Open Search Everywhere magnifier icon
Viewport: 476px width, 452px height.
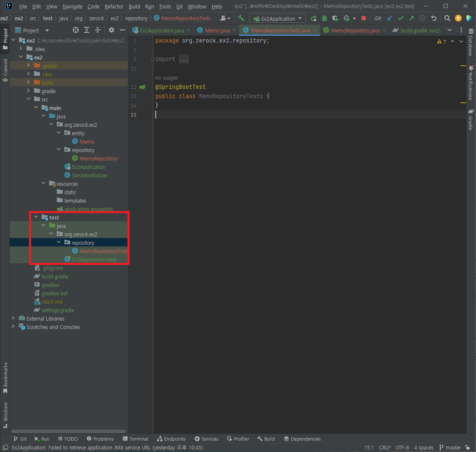tap(447, 18)
